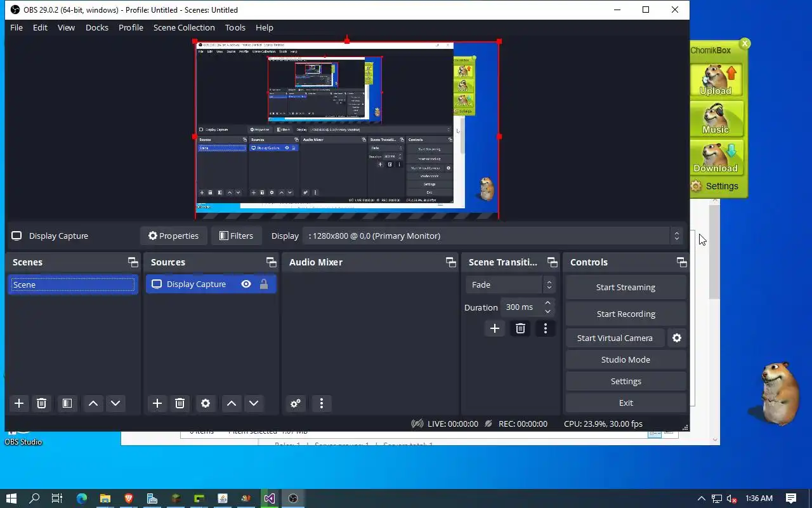Open source Filters button
The height and width of the screenshot is (508, 812).
coord(236,236)
